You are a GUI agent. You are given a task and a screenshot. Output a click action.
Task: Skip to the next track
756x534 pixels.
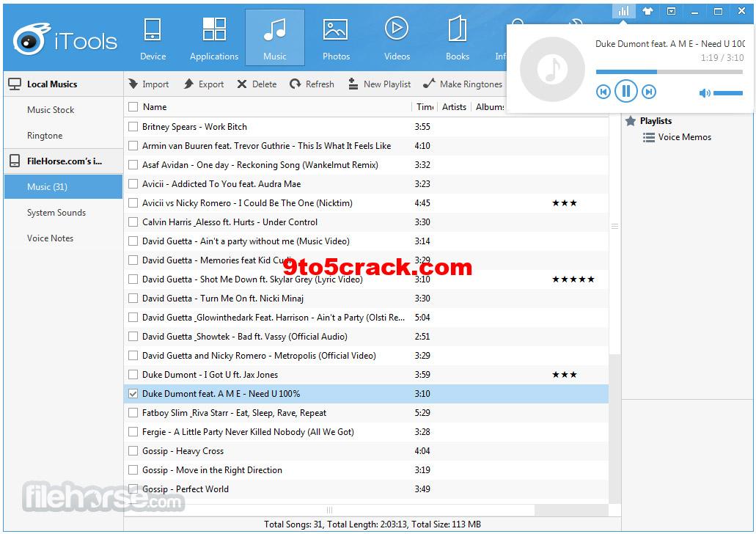(649, 92)
